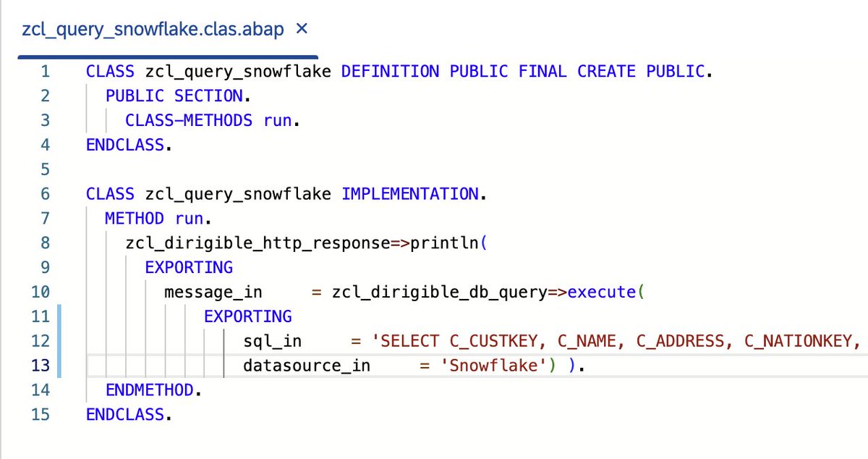The image size is (868, 459).
Task: Click 'DEFINITION PUBLIC FINAL CREATE PUBLIC.' text
Action: click(x=527, y=72)
